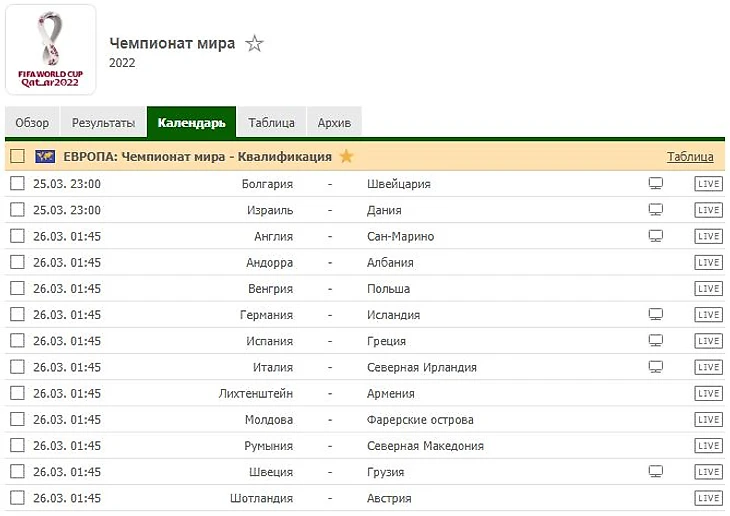This screenshot has width=730, height=516.
Task: Switch to the Обзор tab
Action: tap(32, 123)
